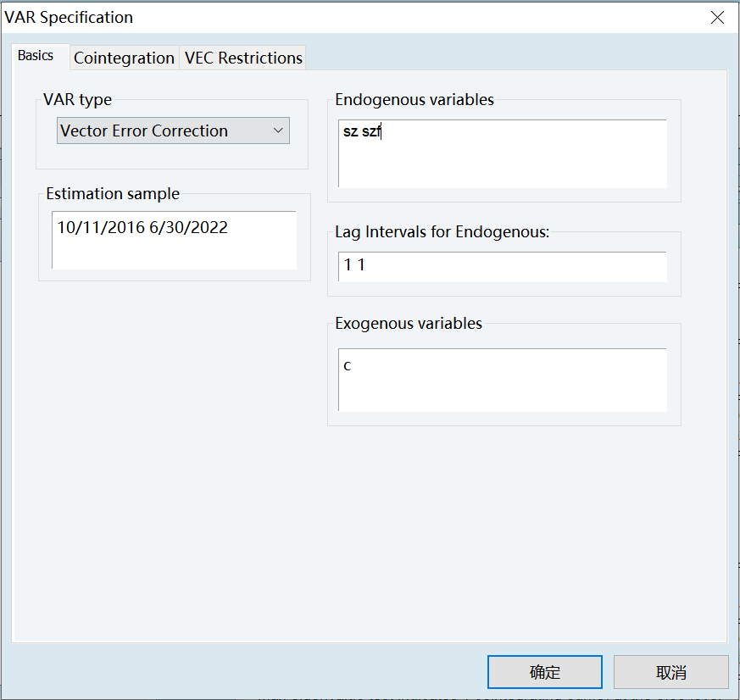The image size is (740, 700).
Task: Click the "Exogenous variables" group label
Action: [409, 323]
